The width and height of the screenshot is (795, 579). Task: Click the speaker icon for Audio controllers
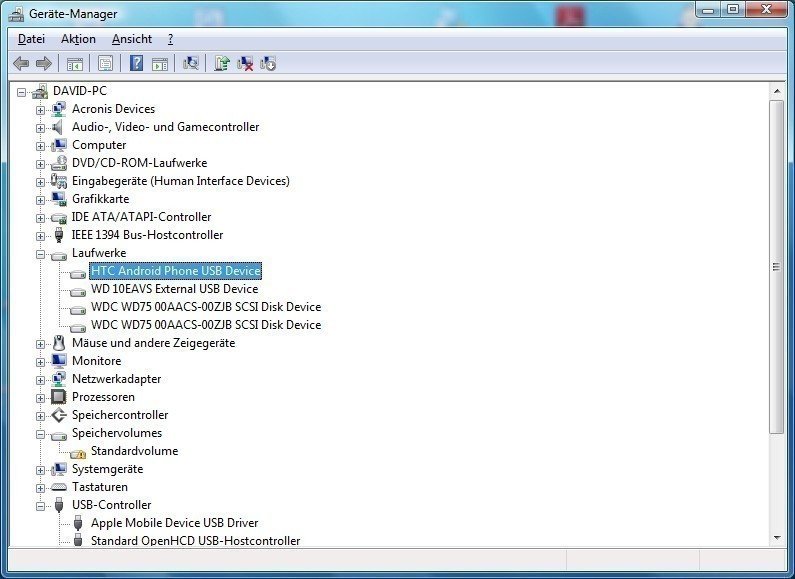pyautogui.click(x=59, y=127)
